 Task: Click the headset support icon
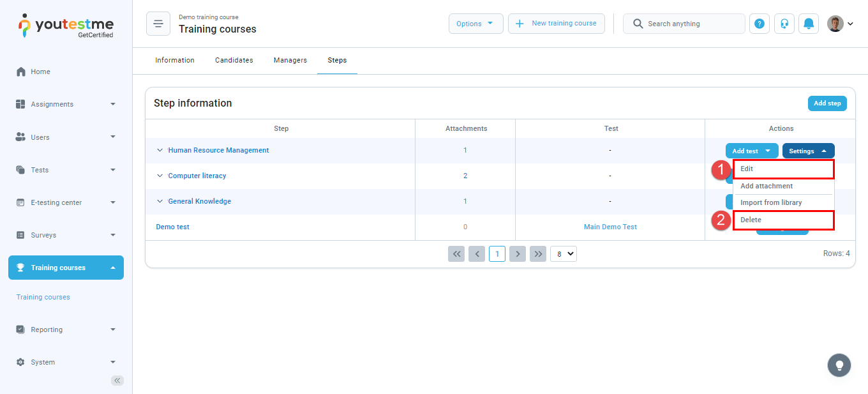pos(784,24)
